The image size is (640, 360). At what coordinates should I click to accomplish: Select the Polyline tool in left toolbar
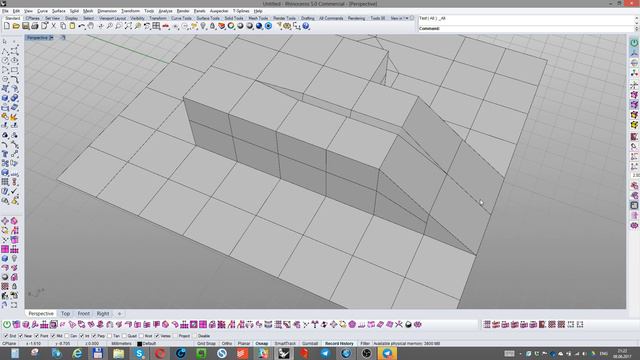(x=5, y=51)
